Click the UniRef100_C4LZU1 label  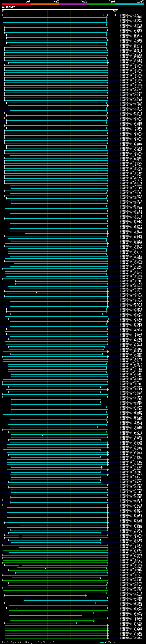(131, 625)
